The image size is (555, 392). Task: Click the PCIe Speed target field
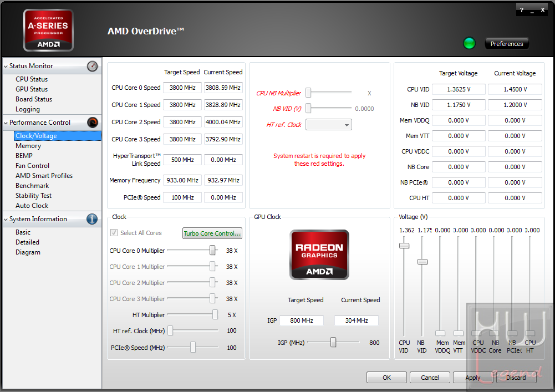(x=182, y=197)
